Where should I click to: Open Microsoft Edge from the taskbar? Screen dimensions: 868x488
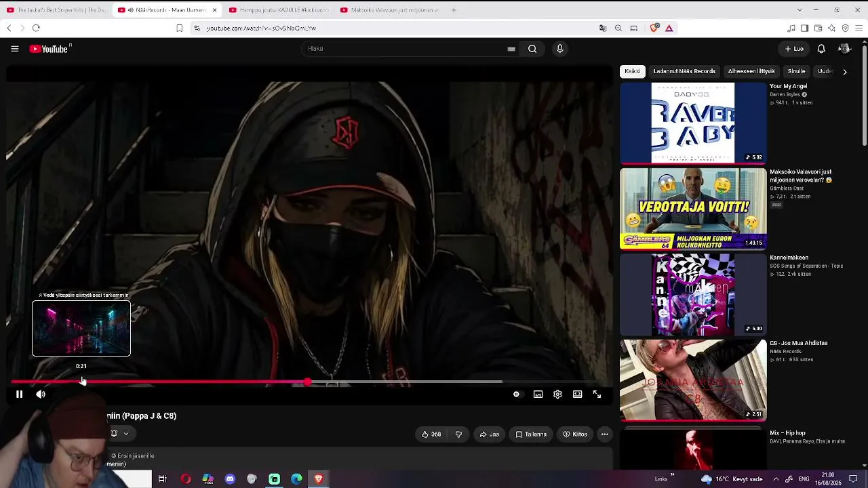coord(296,479)
